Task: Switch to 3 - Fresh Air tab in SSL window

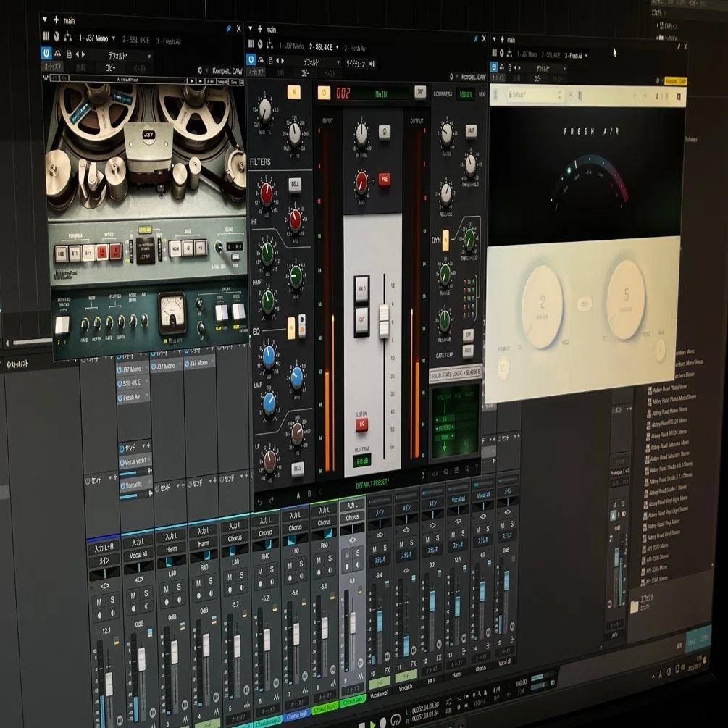Action: 355,49
